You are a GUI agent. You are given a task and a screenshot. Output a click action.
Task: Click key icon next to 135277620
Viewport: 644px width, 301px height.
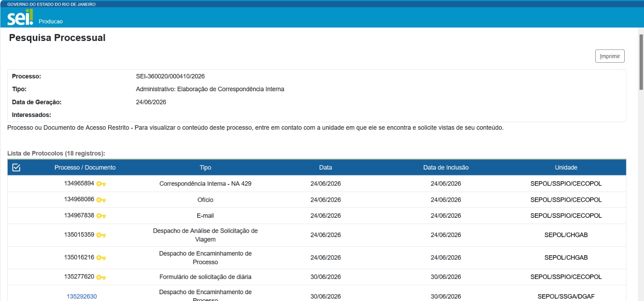pos(101,277)
